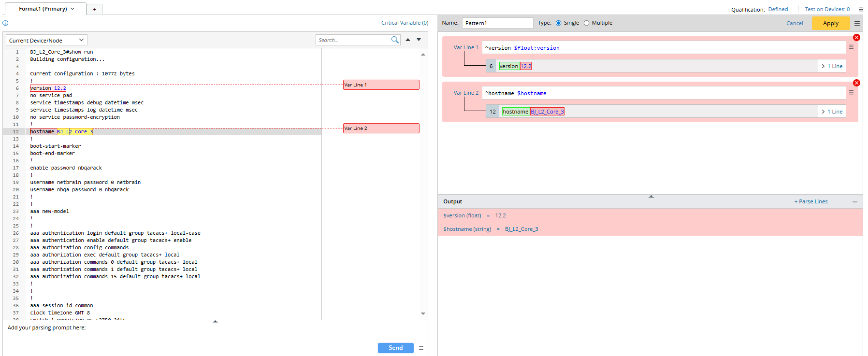Screen dimensions: 868x356
Task: Open the Format1 (Primary) tab dropdown arrow
Action: 72,9
